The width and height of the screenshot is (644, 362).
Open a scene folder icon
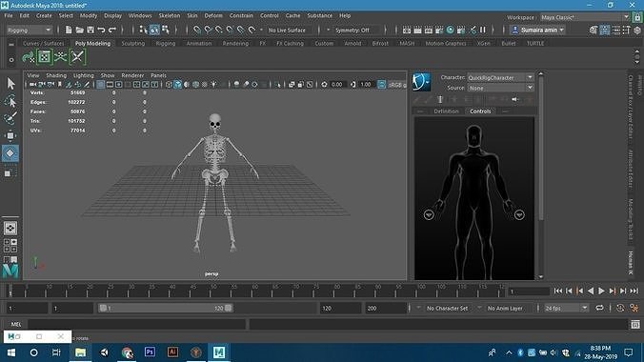[80, 30]
